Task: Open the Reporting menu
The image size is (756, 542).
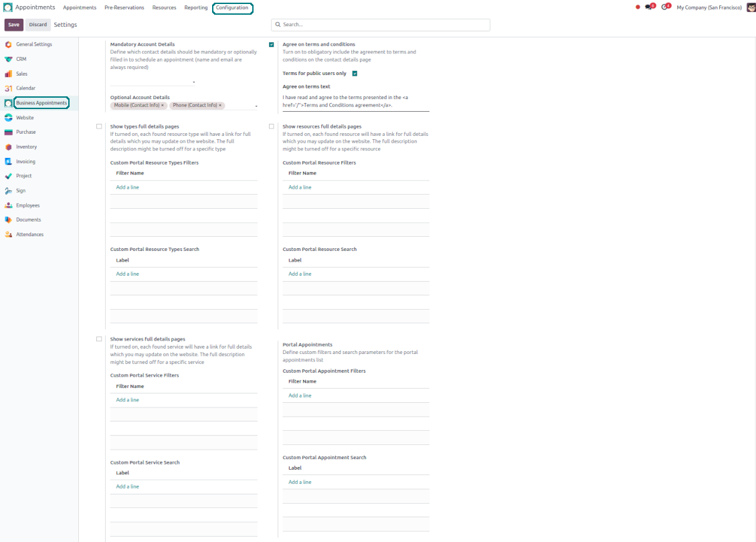Action: tap(196, 7)
